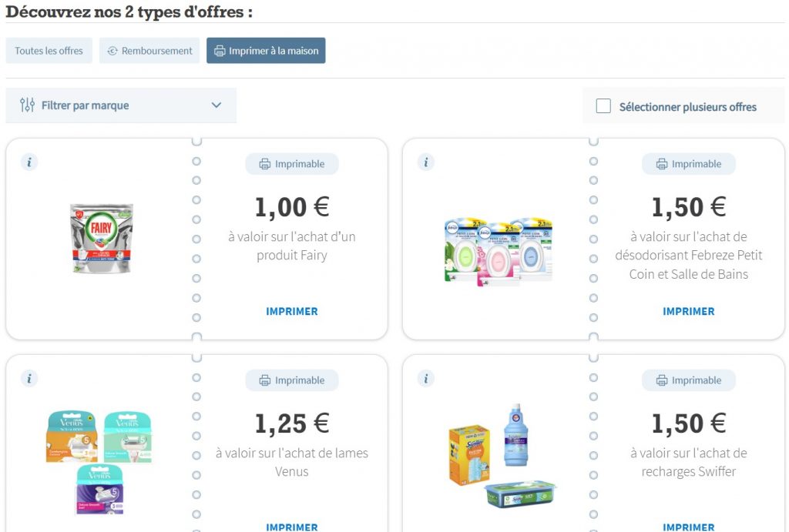Click the info icon on Febreze offer
The image size is (789, 532).
426,162
